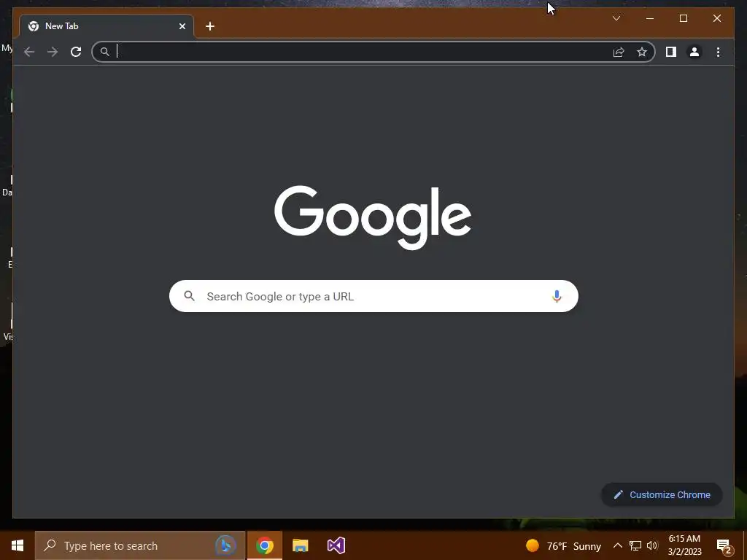Minimize the Chrome window

[650, 18]
